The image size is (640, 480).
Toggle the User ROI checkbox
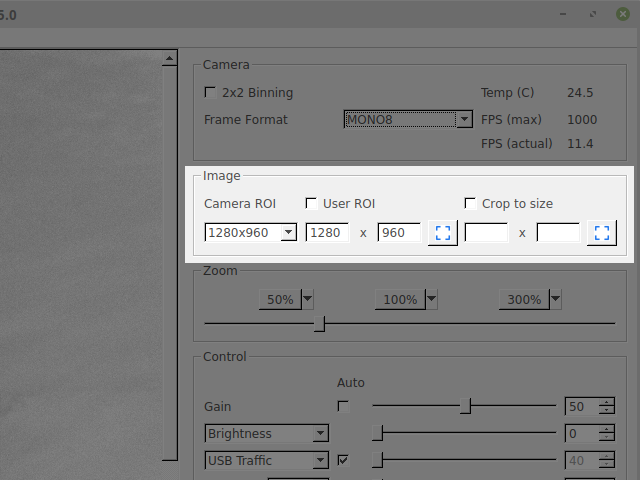pyautogui.click(x=311, y=204)
